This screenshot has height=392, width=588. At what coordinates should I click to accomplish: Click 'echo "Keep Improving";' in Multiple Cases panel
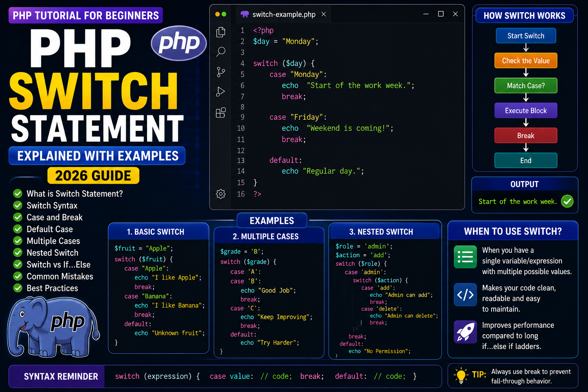pos(276,317)
